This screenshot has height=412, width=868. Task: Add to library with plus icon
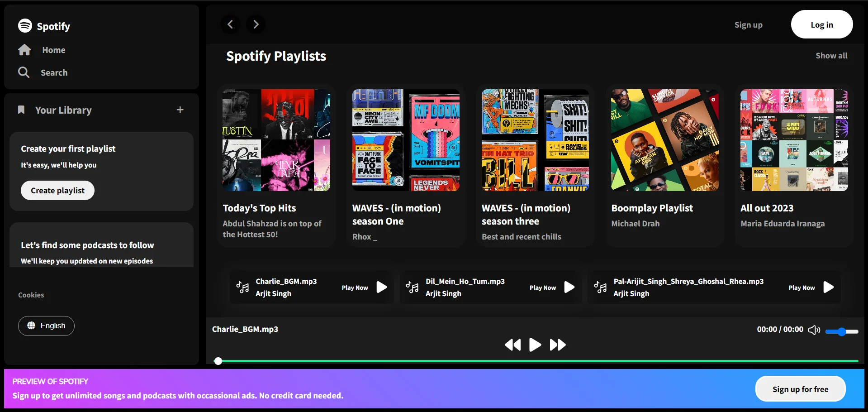coord(180,110)
